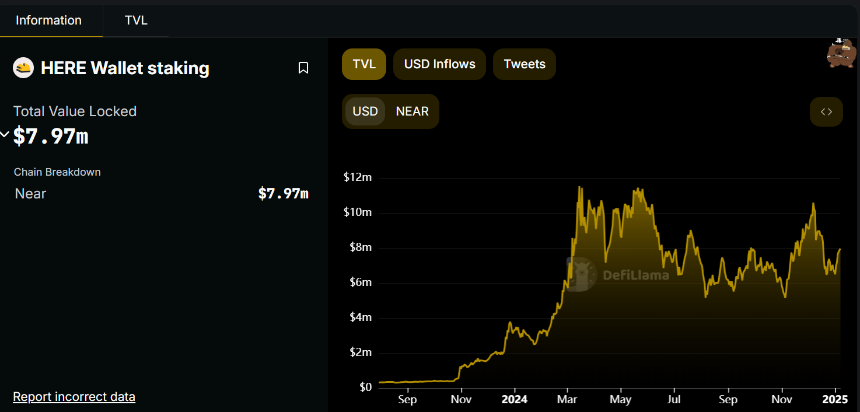Toggle the TVL chart series
860x412 pixels.
[x=364, y=64]
